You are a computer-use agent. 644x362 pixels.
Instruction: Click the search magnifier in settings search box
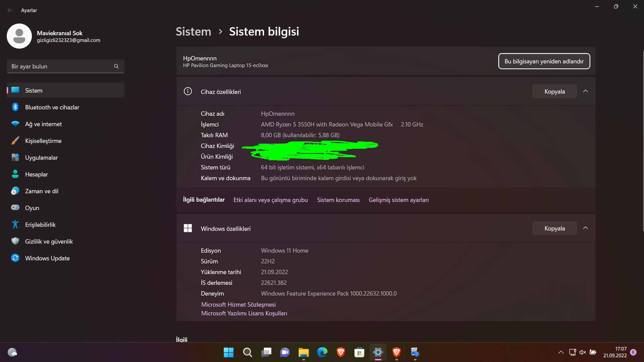point(116,66)
